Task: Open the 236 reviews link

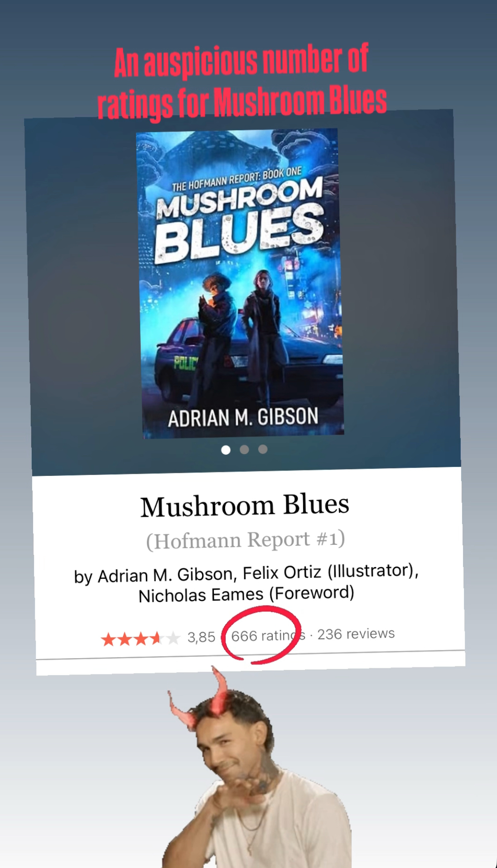Action: 356,634
